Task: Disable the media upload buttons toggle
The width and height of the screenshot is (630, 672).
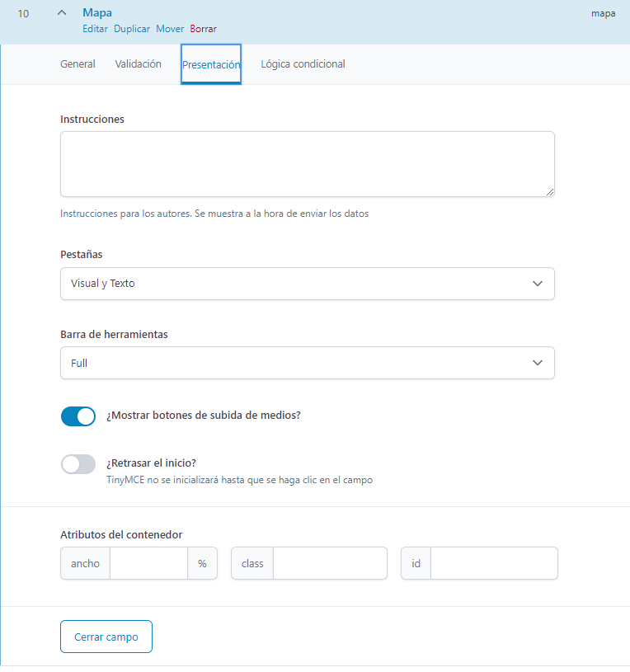Action: (78, 416)
